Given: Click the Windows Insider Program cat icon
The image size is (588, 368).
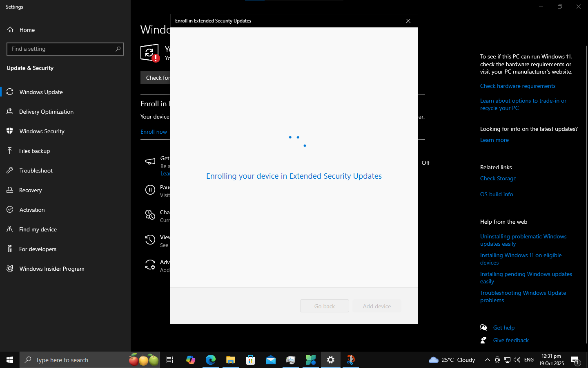Looking at the screenshot, I should point(10,269).
